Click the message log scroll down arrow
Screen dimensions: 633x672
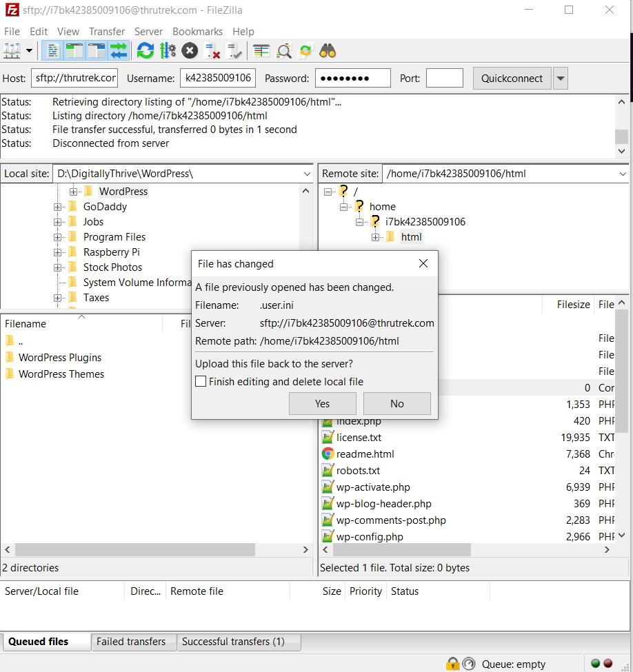click(622, 151)
